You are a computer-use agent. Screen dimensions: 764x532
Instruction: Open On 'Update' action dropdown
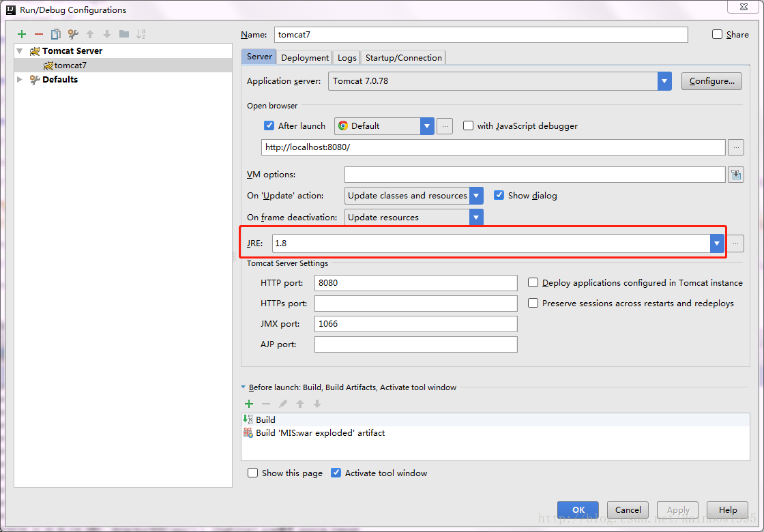point(476,195)
